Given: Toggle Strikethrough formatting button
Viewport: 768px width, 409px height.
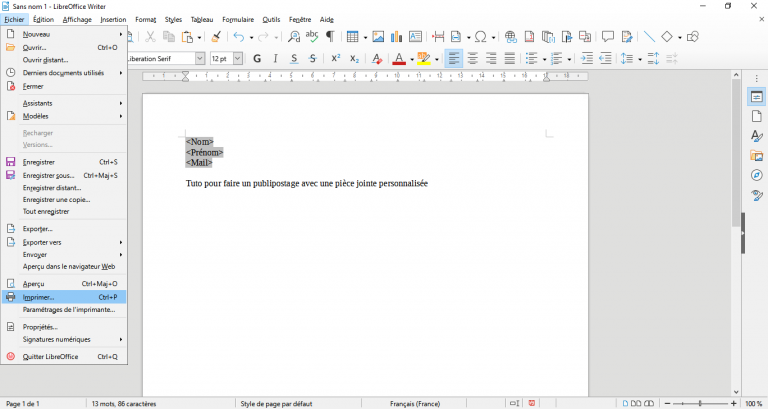Looking at the screenshot, I should click(312, 59).
